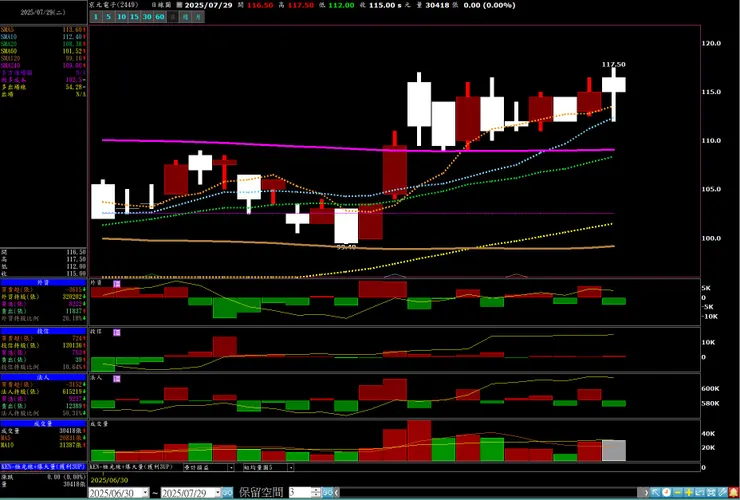Click the gray latest volume bar
The image size is (740, 500).
[614, 450]
